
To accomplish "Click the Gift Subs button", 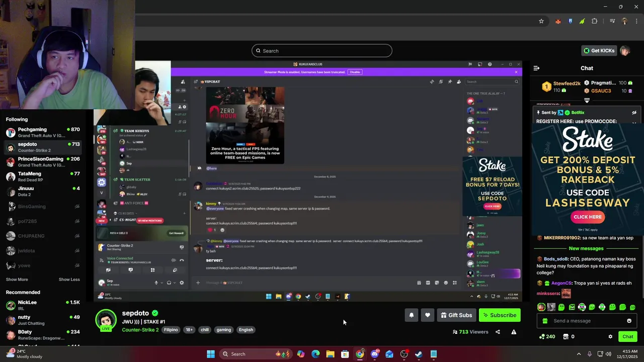I will coord(456,315).
